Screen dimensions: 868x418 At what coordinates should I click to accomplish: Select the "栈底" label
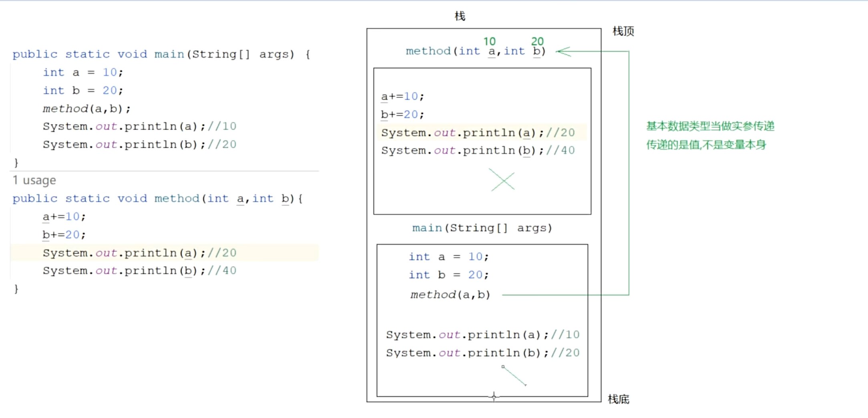pos(619,399)
